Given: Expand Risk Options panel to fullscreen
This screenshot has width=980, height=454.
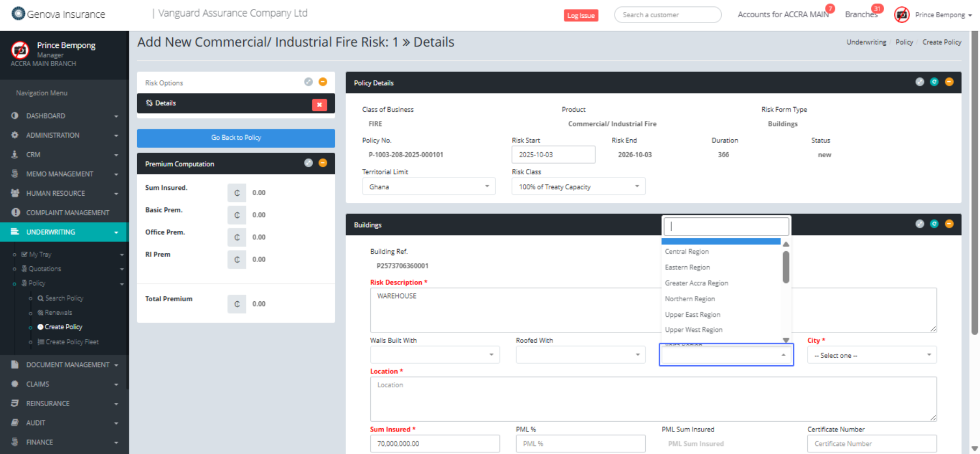Looking at the screenshot, I should click(x=308, y=82).
